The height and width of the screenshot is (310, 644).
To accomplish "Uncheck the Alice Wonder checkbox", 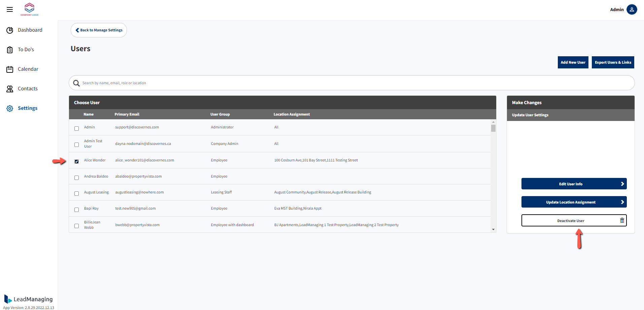I will pos(76,161).
